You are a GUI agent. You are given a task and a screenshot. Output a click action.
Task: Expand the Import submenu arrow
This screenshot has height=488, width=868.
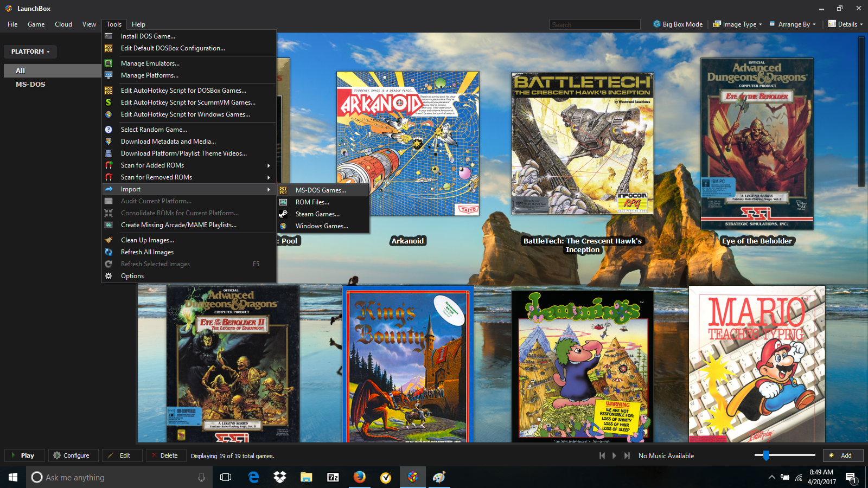pyautogui.click(x=269, y=189)
